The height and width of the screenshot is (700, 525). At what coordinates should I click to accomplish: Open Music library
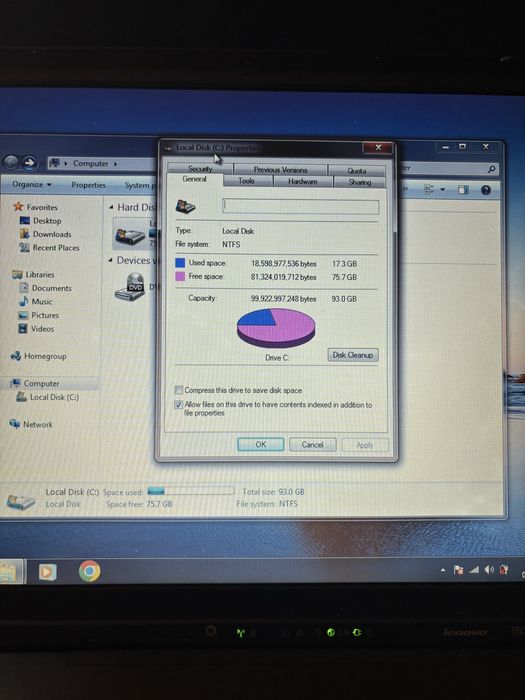(x=42, y=301)
